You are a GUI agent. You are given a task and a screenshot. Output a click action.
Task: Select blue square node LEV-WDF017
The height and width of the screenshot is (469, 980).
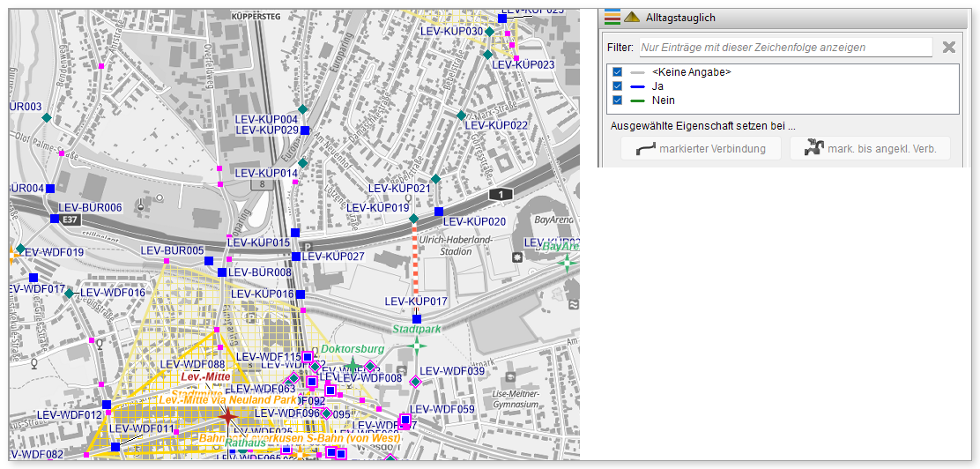[x=33, y=277]
